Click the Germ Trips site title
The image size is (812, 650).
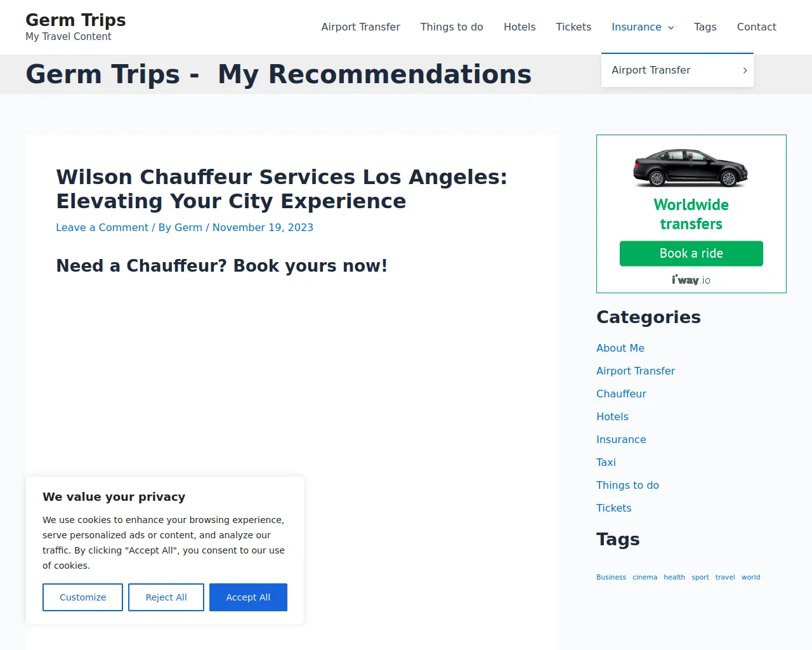[75, 20]
